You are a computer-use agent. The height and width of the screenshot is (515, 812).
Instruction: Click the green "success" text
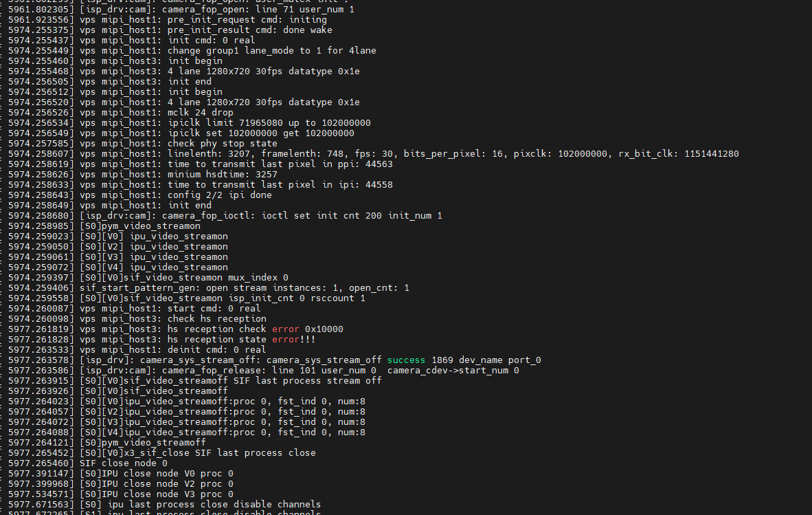[407, 360]
